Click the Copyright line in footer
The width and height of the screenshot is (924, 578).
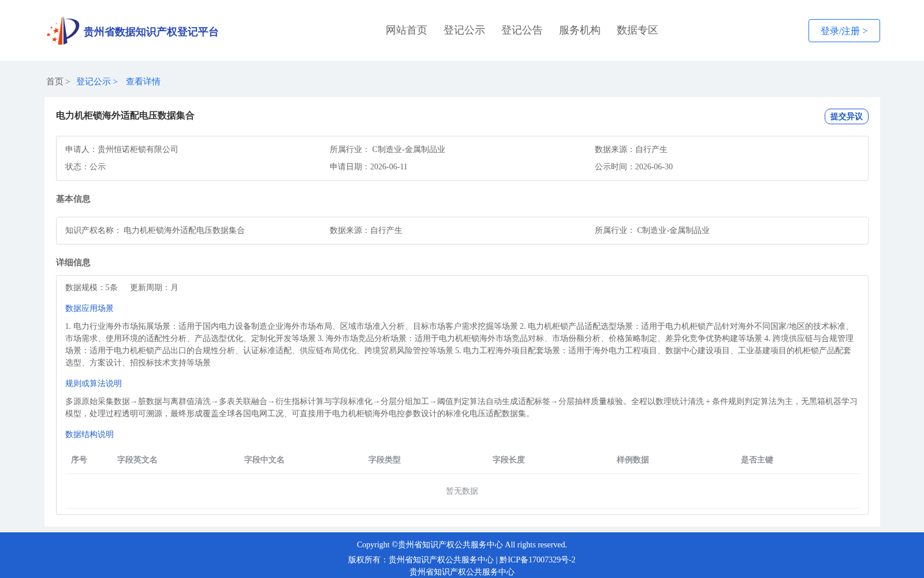pos(462,544)
